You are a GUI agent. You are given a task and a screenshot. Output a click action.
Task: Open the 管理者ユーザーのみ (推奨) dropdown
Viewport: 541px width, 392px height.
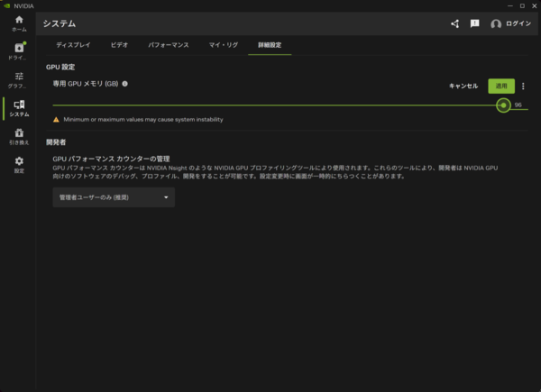[x=114, y=197]
